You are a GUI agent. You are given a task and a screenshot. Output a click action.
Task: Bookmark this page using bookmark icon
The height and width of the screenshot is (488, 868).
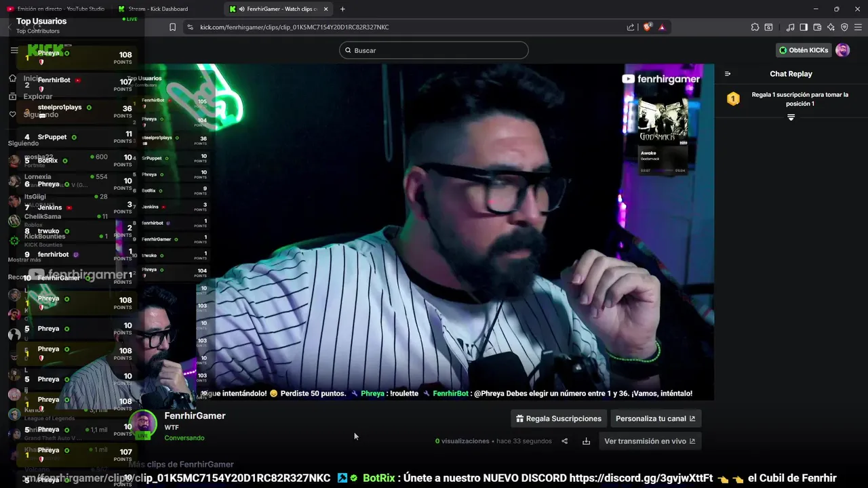(173, 27)
